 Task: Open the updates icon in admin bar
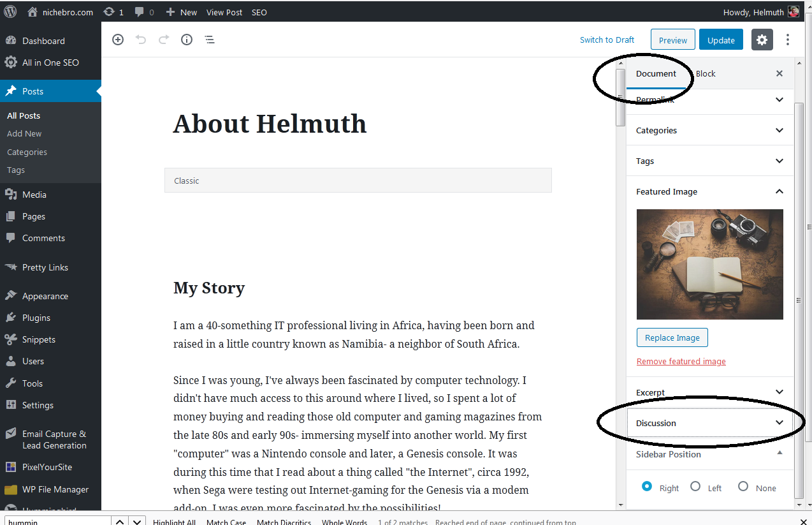coord(110,12)
